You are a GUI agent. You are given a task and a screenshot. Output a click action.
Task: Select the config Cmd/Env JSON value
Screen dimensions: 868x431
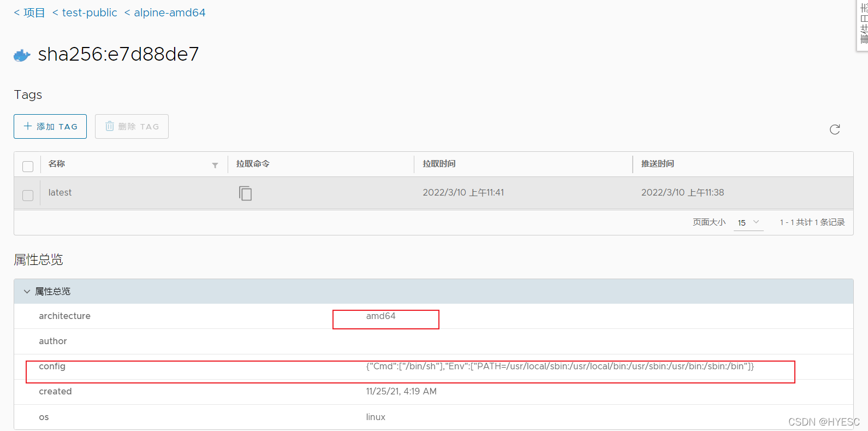pyautogui.click(x=560, y=366)
